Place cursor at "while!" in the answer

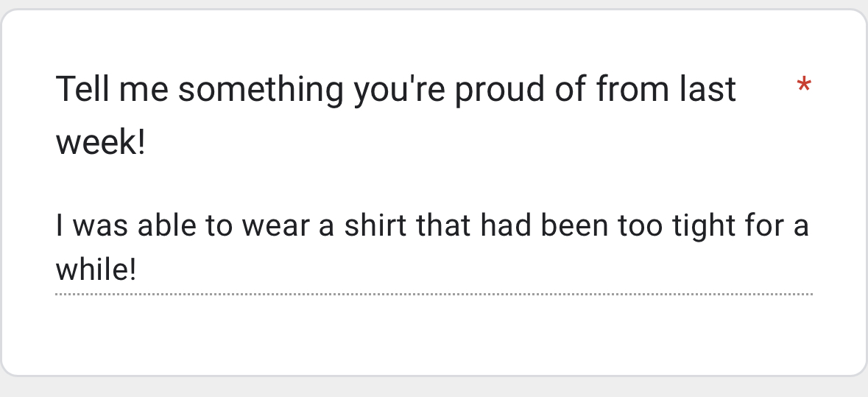tap(96, 270)
